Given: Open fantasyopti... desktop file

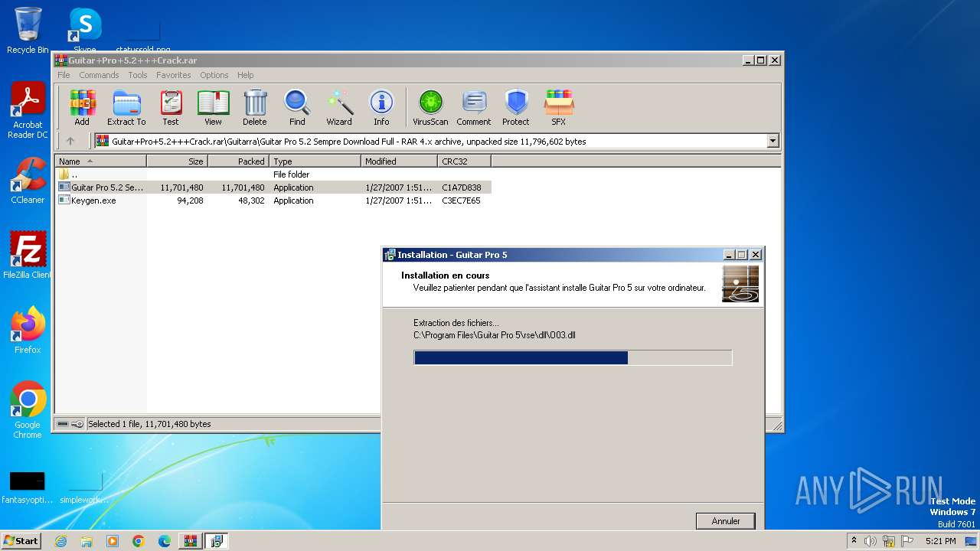Looking at the screenshot, I should click(27, 487).
